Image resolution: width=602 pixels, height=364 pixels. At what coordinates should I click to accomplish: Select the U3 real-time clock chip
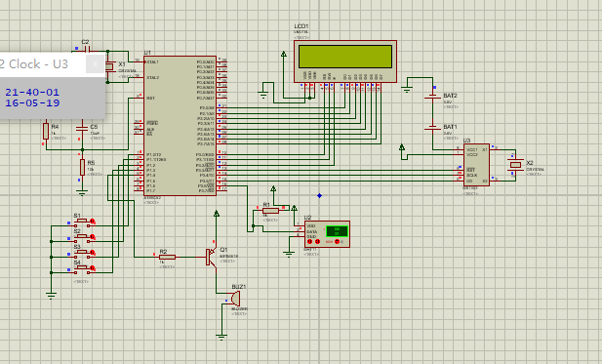coord(476,165)
